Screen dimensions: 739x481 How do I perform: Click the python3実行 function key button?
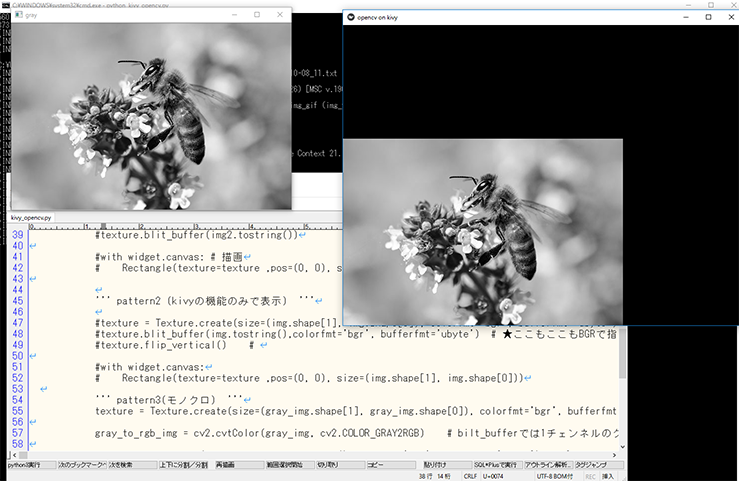pos(31,465)
